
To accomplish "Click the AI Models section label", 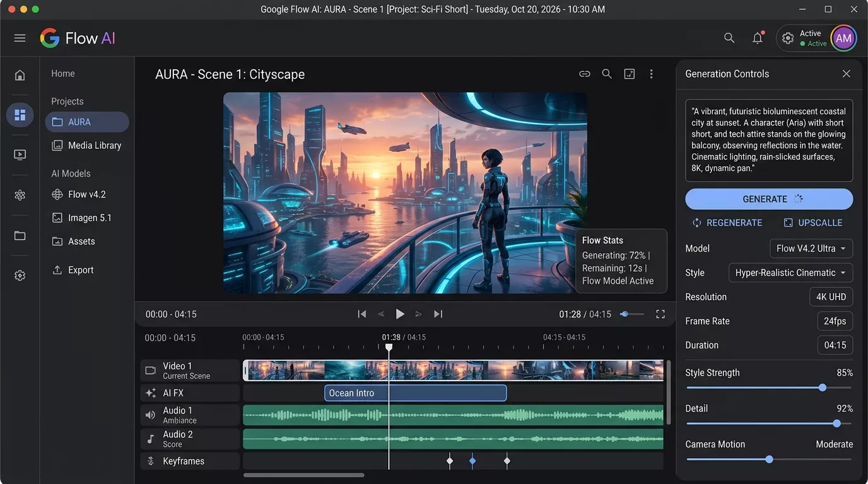I will coord(71,173).
